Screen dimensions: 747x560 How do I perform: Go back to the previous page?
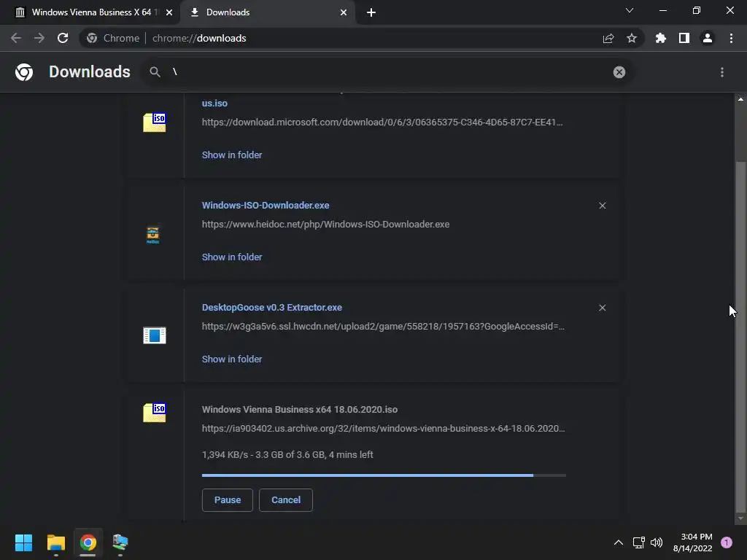click(16, 38)
